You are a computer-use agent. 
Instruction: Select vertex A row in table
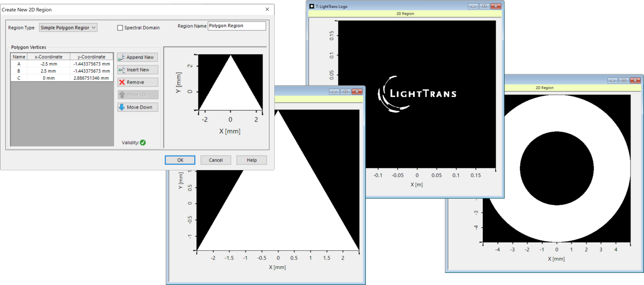(19, 64)
